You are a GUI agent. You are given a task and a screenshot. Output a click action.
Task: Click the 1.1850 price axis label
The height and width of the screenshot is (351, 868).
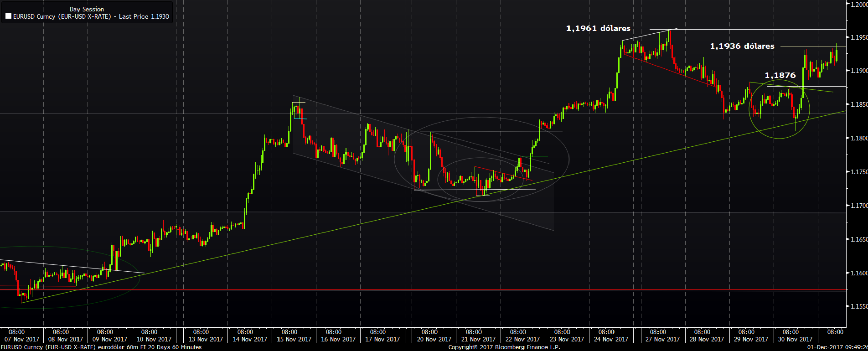859,104
